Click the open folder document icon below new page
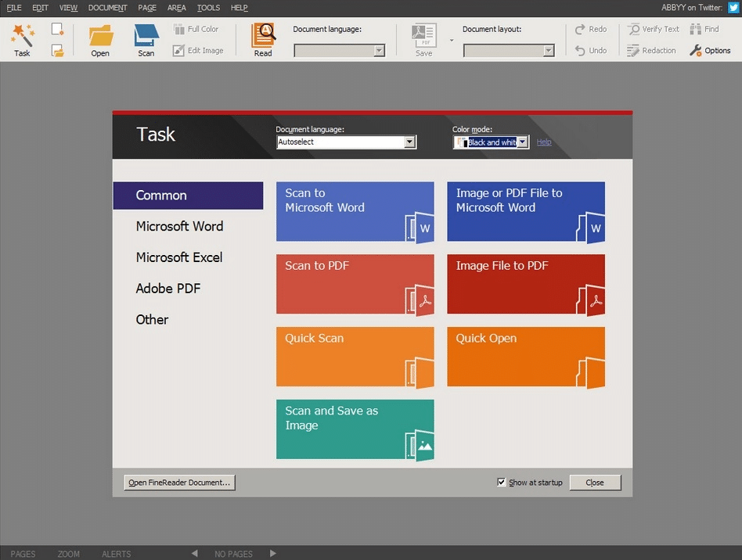 click(x=57, y=51)
